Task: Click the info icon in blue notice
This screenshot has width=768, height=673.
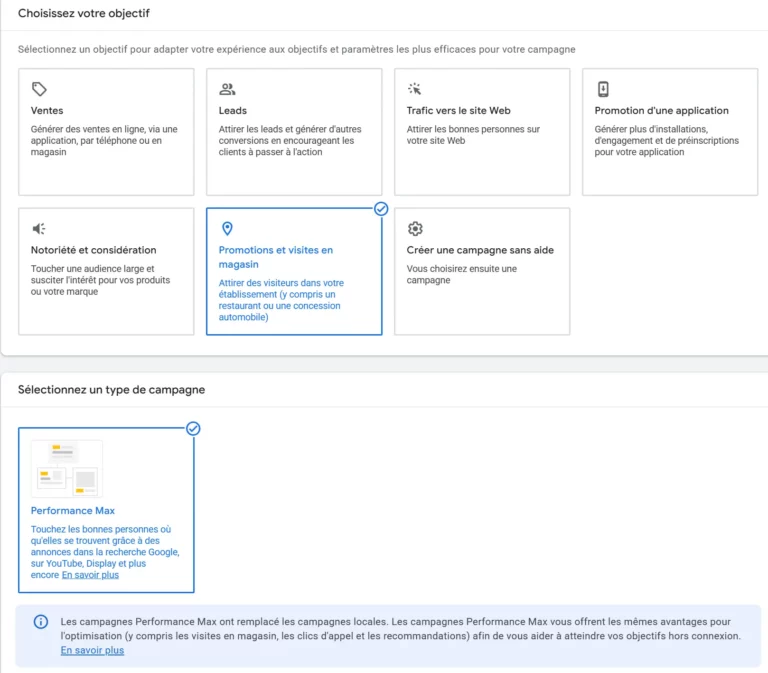Action: coord(41,622)
